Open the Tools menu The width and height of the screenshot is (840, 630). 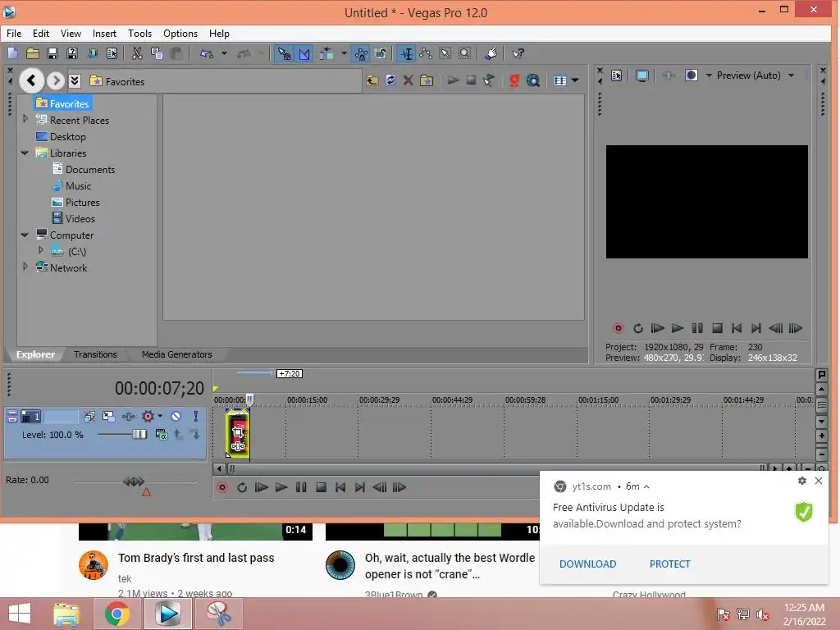click(x=139, y=33)
